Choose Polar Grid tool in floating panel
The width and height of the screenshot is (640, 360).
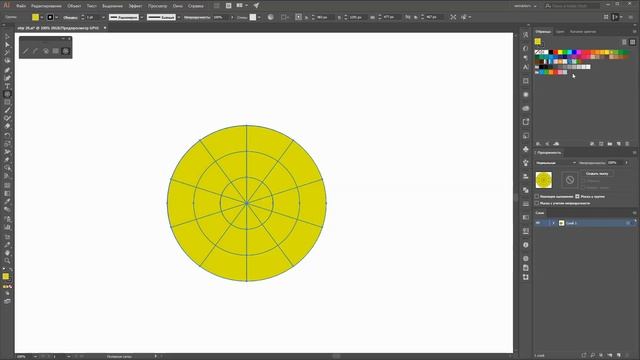point(65,51)
